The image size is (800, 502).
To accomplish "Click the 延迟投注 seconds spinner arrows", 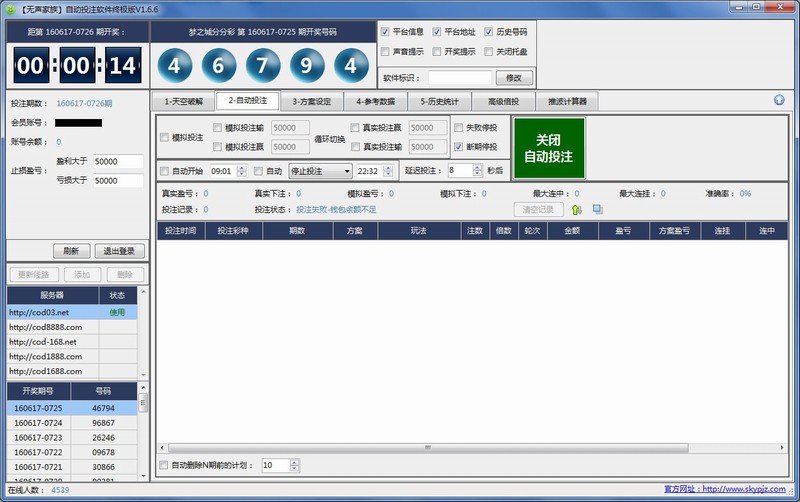I will (x=477, y=171).
